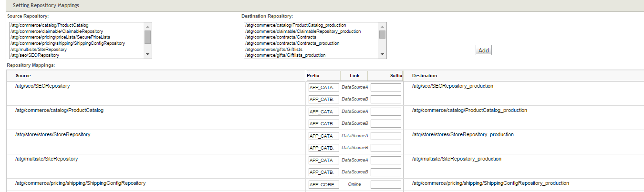Viewport: 644px width, 192px height.
Task: Focus ProductCatalog DataSourceB suffix field
Action: click(x=386, y=124)
